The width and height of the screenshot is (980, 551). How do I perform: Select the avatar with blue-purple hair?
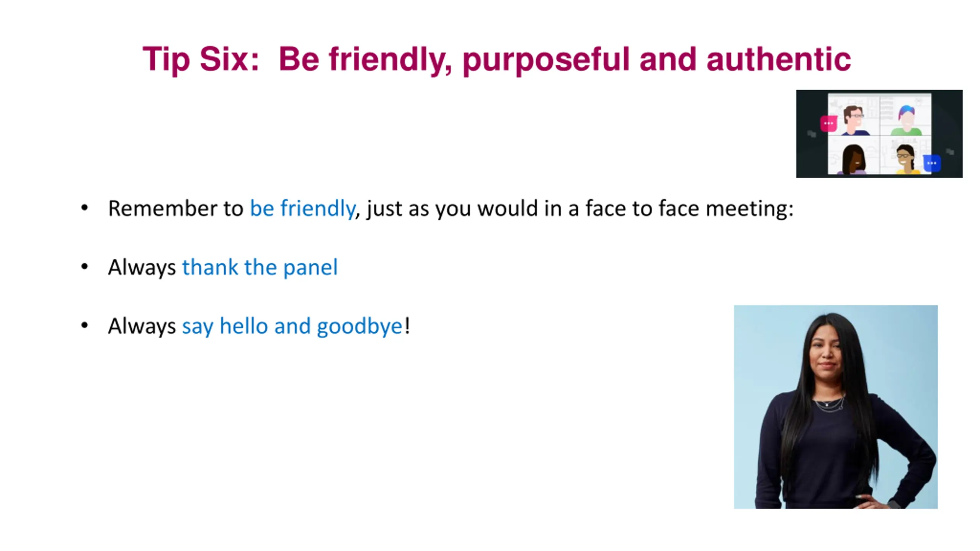pyautogui.click(x=906, y=120)
